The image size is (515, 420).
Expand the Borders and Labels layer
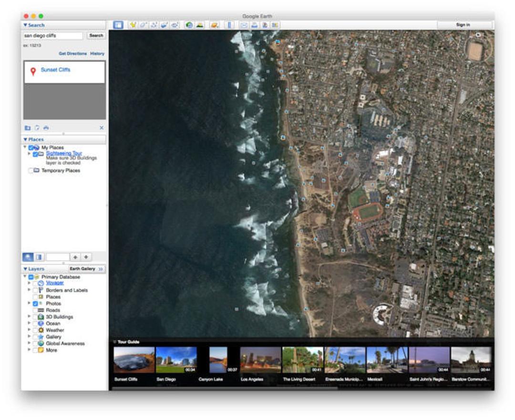(x=29, y=290)
